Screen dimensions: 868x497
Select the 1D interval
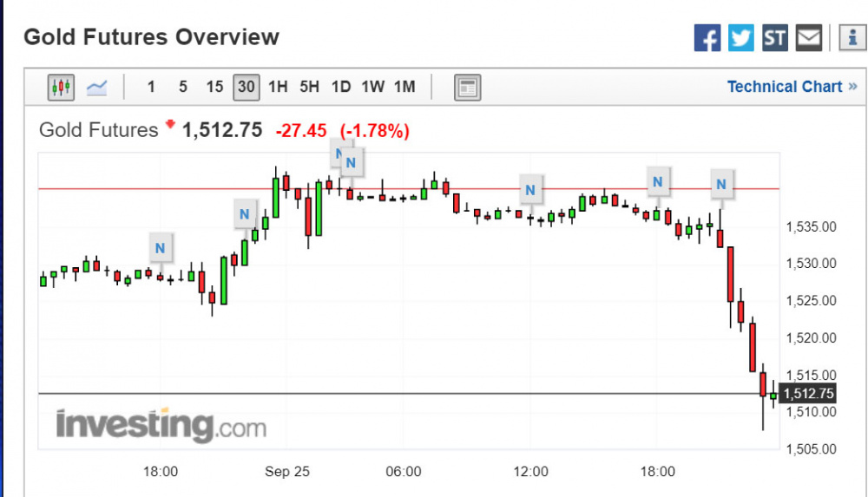point(341,87)
